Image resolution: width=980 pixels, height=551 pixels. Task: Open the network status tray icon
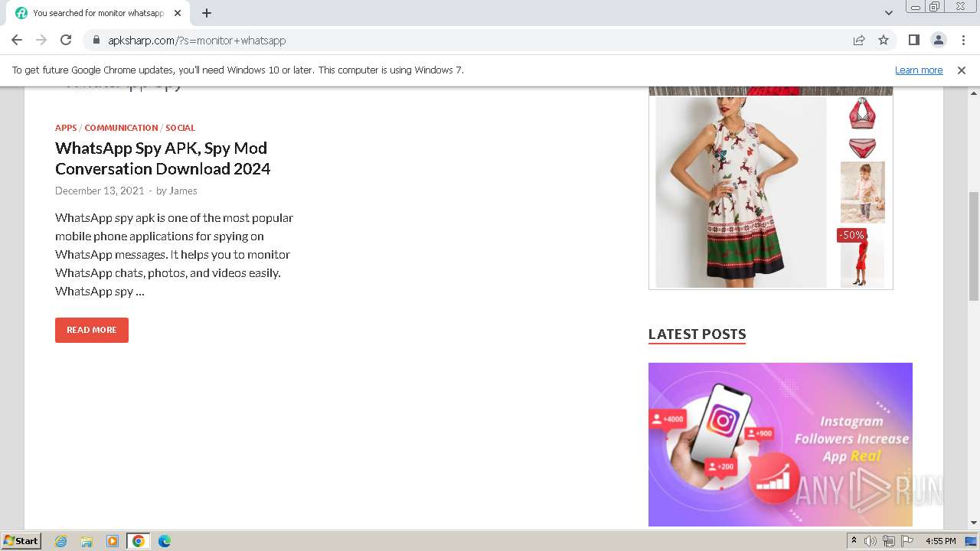tap(889, 541)
